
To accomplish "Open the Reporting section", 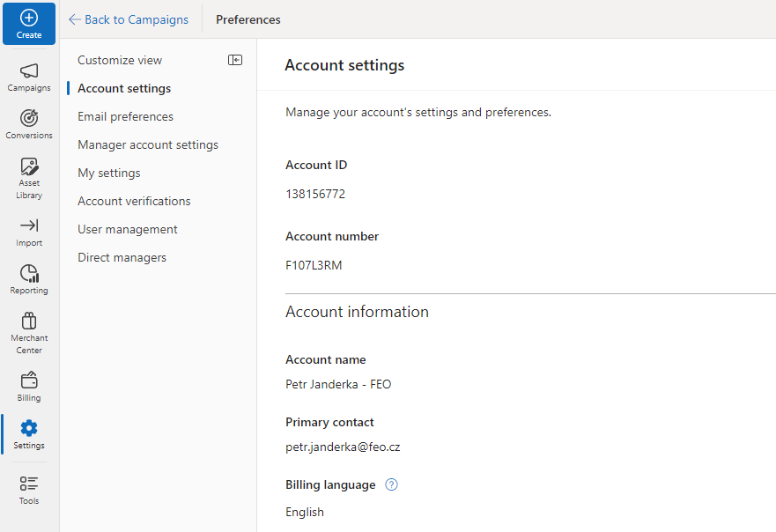I will click(29, 279).
